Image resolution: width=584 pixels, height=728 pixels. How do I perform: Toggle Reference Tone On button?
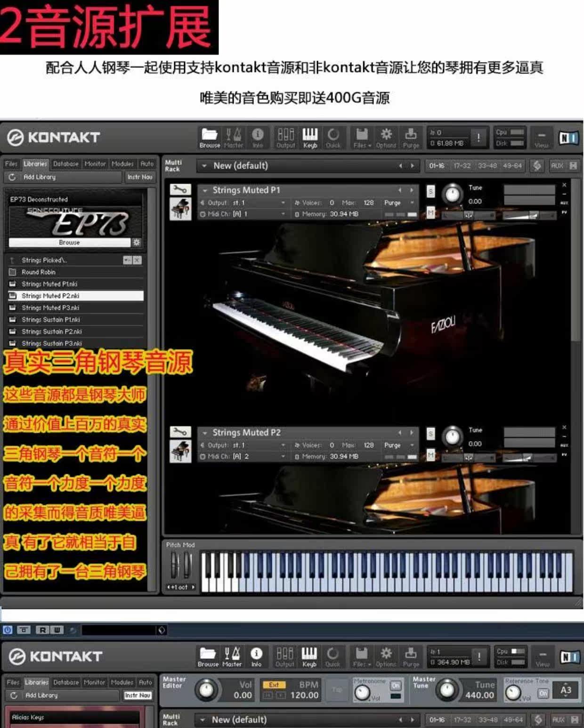[543, 693]
